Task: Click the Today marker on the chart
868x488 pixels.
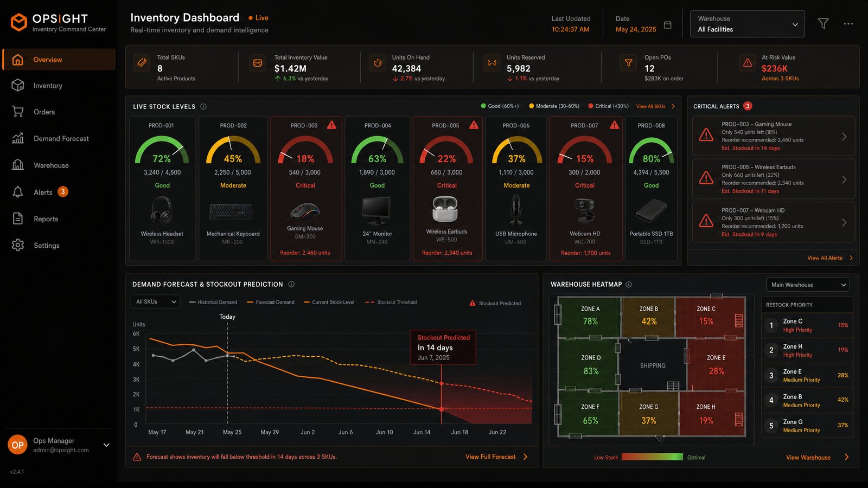Action: [227, 317]
